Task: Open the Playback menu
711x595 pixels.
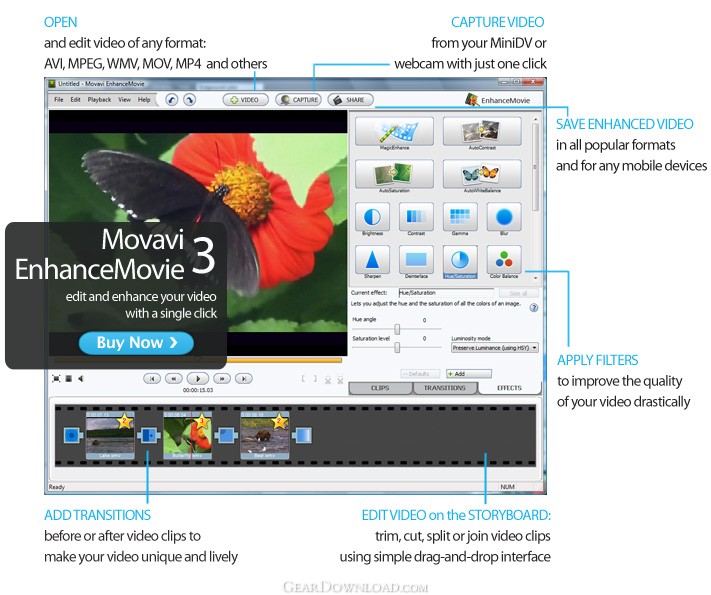Action: point(99,100)
